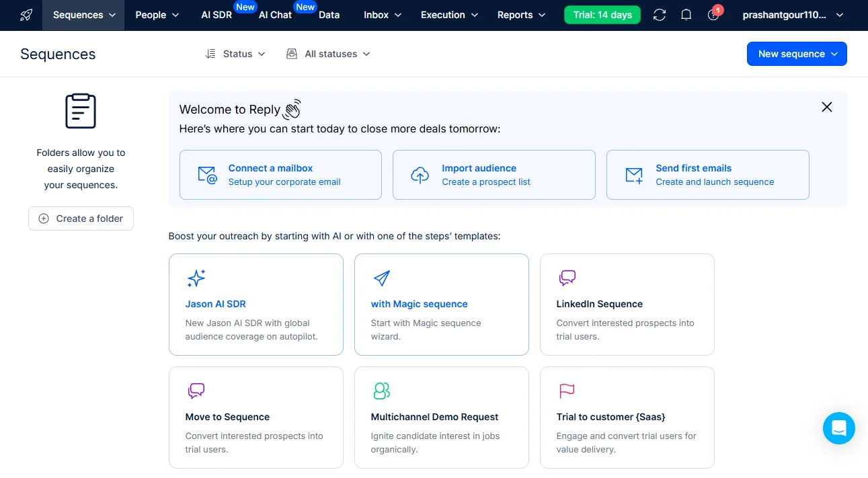Click the Import audience cloud upload icon
Screen dimensions: 868x478
420,175
